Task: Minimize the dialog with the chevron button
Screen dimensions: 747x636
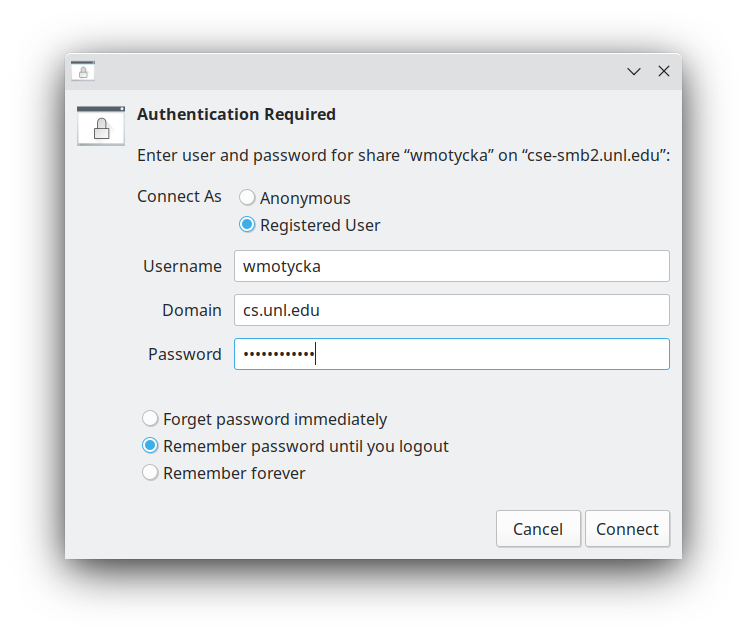Action: pos(633,71)
